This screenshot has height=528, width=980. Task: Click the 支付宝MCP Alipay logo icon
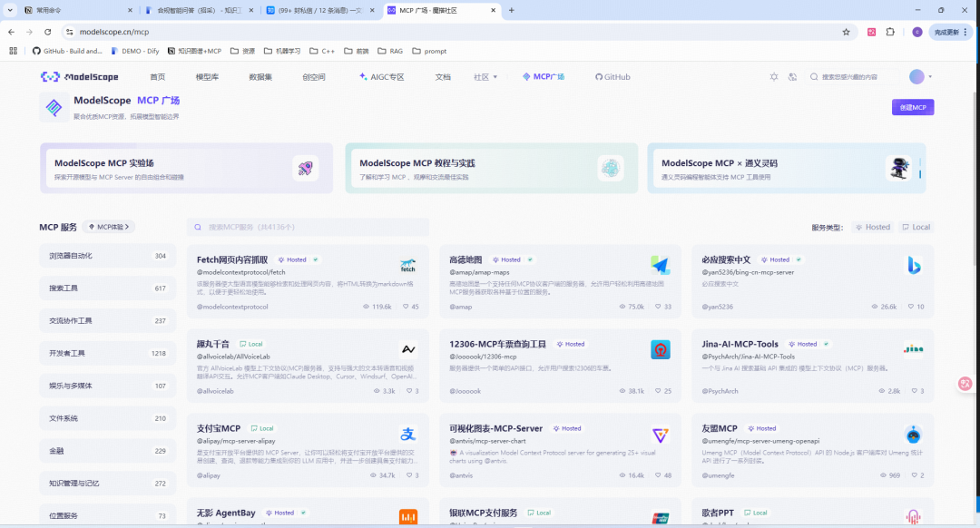point(408,434)
